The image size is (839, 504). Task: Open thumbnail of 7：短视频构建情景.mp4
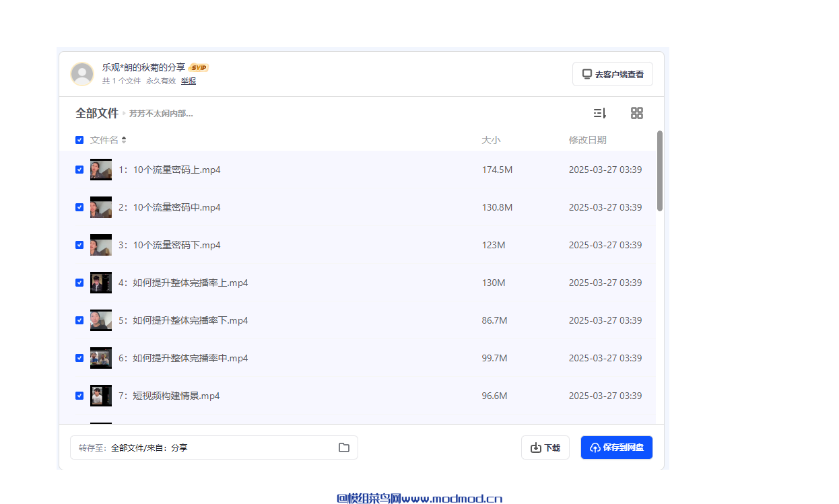tap(101, 396)
